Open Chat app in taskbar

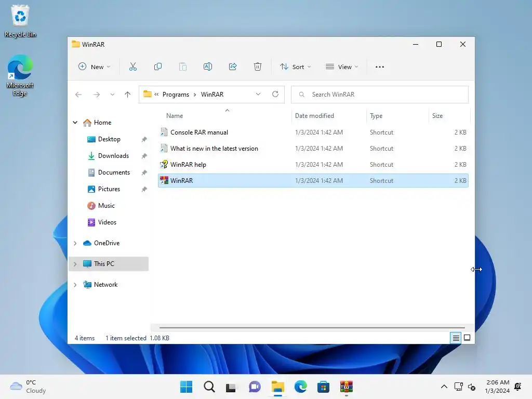click(x=255, y=387)
